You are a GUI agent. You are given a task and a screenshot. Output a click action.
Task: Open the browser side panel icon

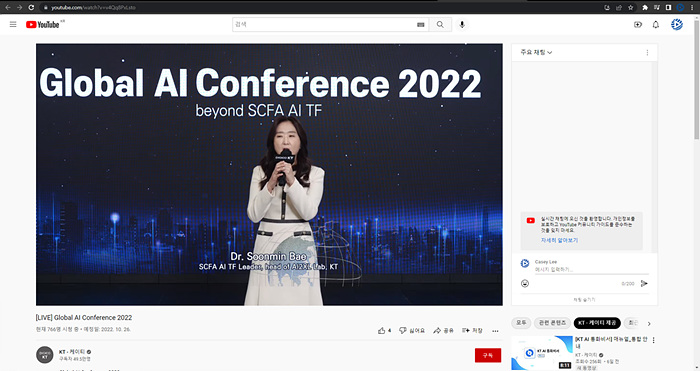668,7
